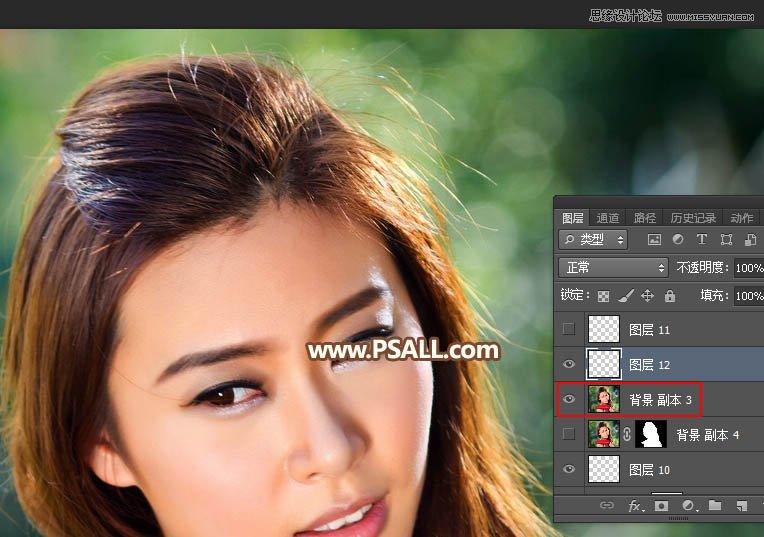Click the 不透明度 label

click(703, 268)
